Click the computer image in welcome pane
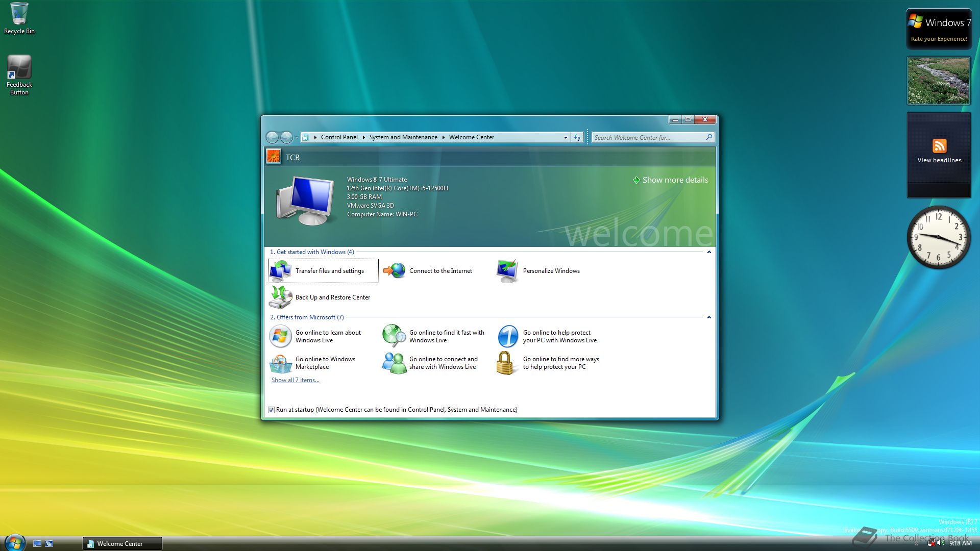This screenshot has height=551, width=980. 306,201
